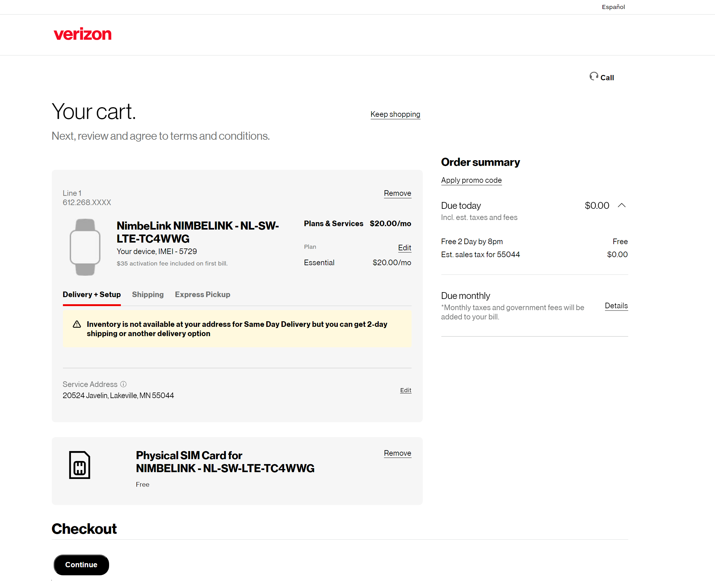Remove the Physical SIM Card item
The height and width of the screenshot is (588, 715).
398,453
